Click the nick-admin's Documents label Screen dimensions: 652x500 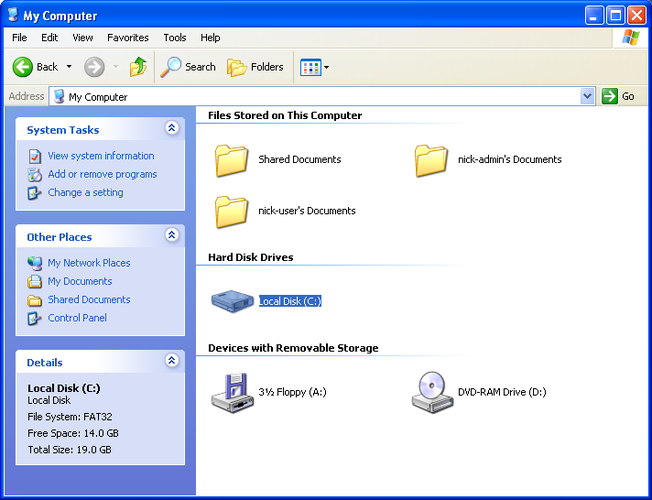510,159
